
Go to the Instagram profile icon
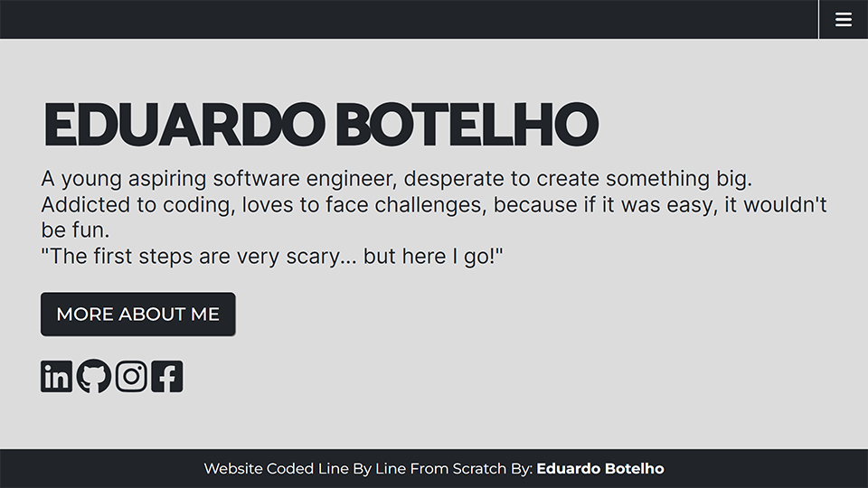point(131,376)
